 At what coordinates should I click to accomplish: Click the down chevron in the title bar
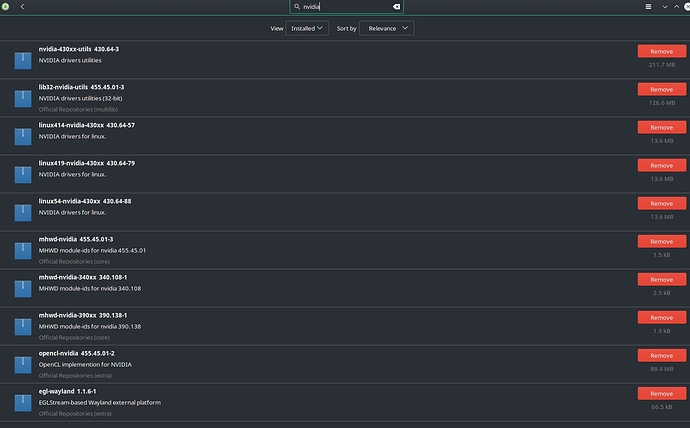(x=665, y=7)
